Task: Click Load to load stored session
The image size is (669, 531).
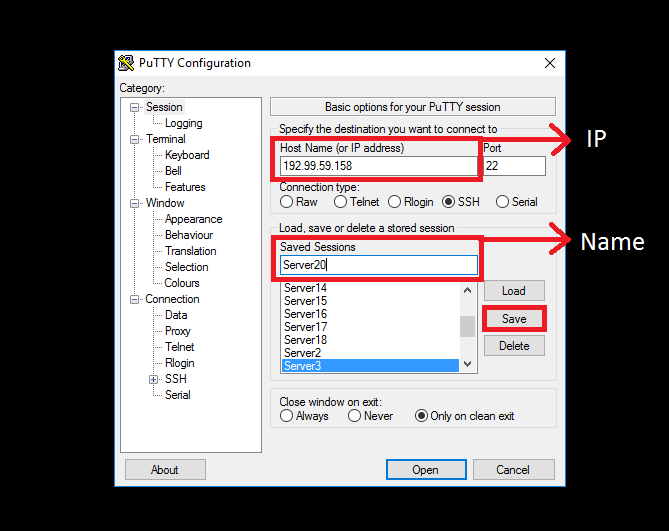Action: (514, 291)
